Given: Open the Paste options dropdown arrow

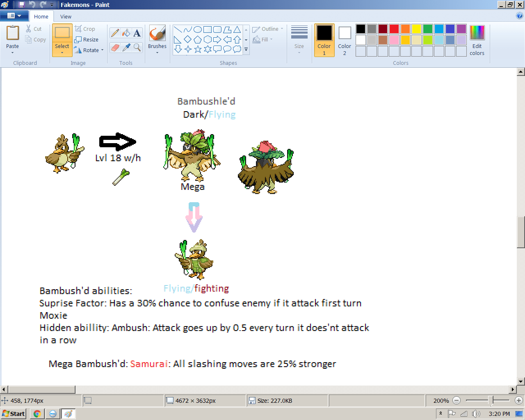Looking at the screenshot, I should tap(12, 53).
